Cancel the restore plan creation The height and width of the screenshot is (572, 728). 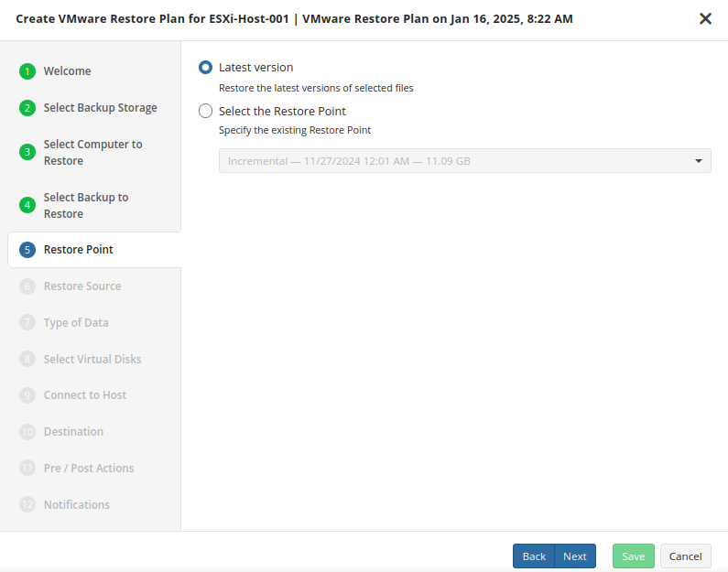(685, 556)
